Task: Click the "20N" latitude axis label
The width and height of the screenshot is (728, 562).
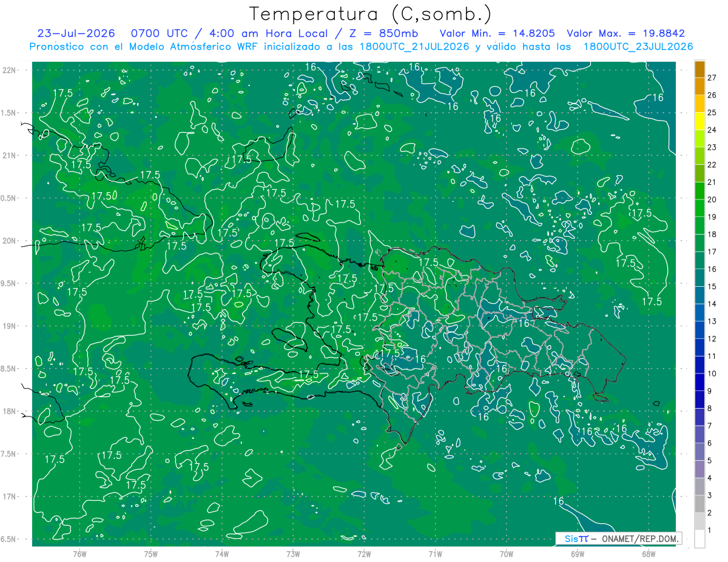Action: pos(10,241)
